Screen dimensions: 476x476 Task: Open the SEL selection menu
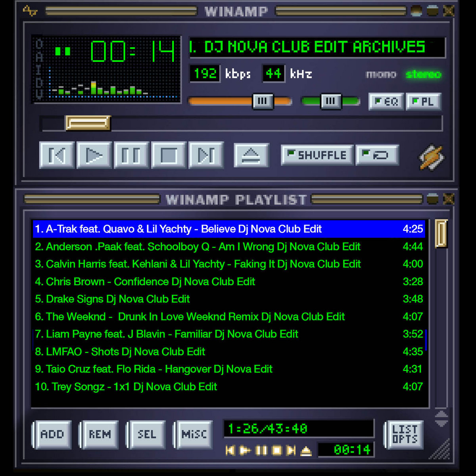[146, 434]
